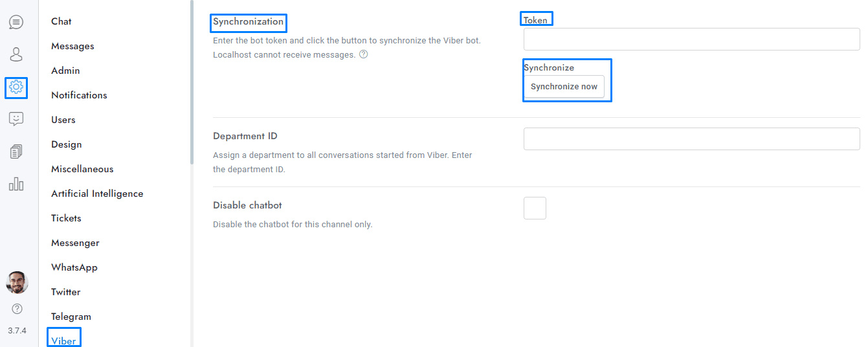Switch to the Notifications settings tab
This screenshot has width=868, height=347.
(x=79, y=95)
